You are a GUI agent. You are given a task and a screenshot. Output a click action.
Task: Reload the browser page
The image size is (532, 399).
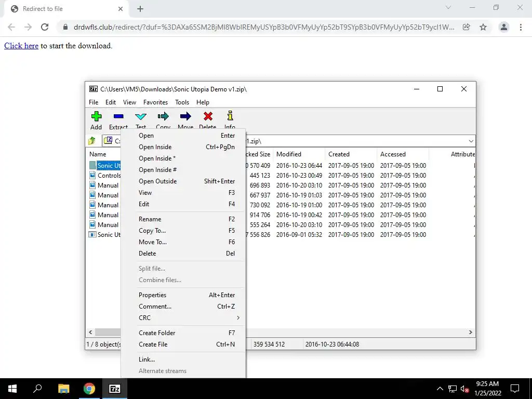click(x=45, y=27)
